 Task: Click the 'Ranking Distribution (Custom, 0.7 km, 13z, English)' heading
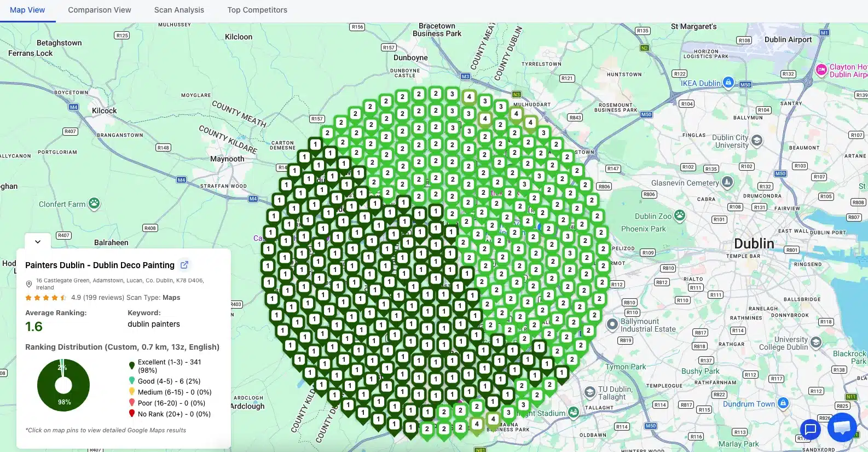pyautogui.click(x=122, y=347)
